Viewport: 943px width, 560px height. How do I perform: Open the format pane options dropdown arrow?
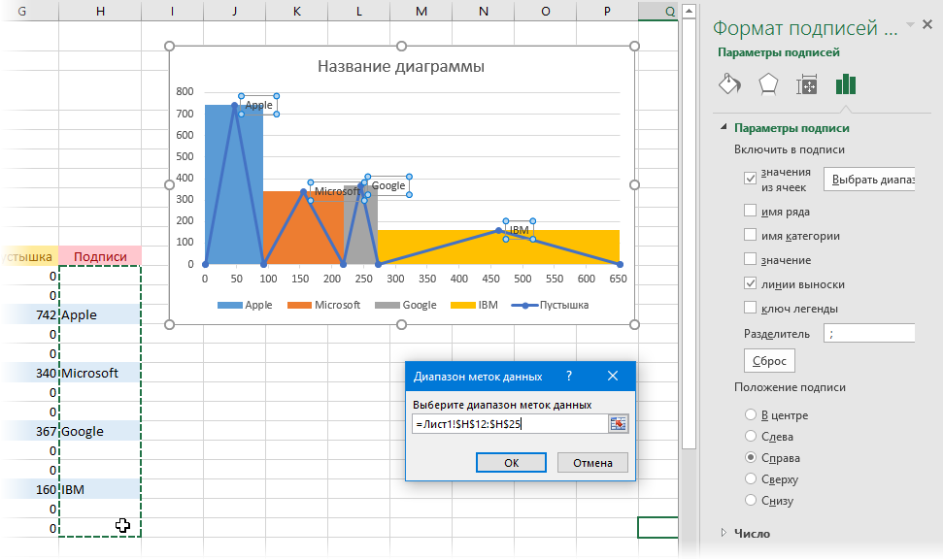(x=910, y=24)
